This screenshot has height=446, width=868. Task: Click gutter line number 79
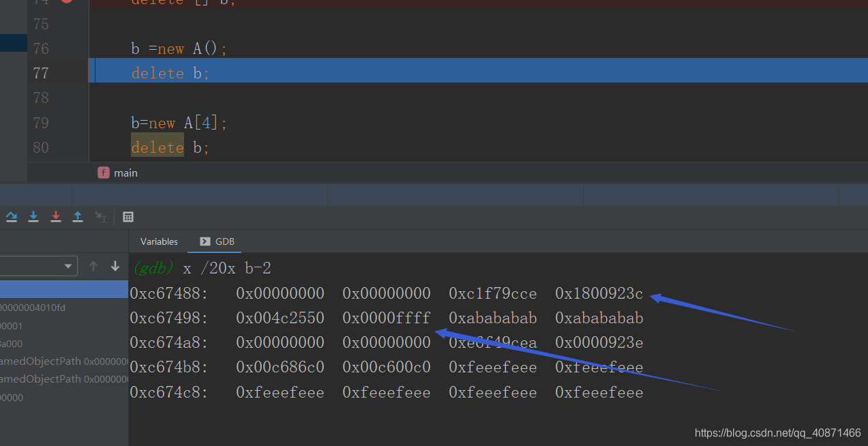pyautogui.click(x=41, y=123)
